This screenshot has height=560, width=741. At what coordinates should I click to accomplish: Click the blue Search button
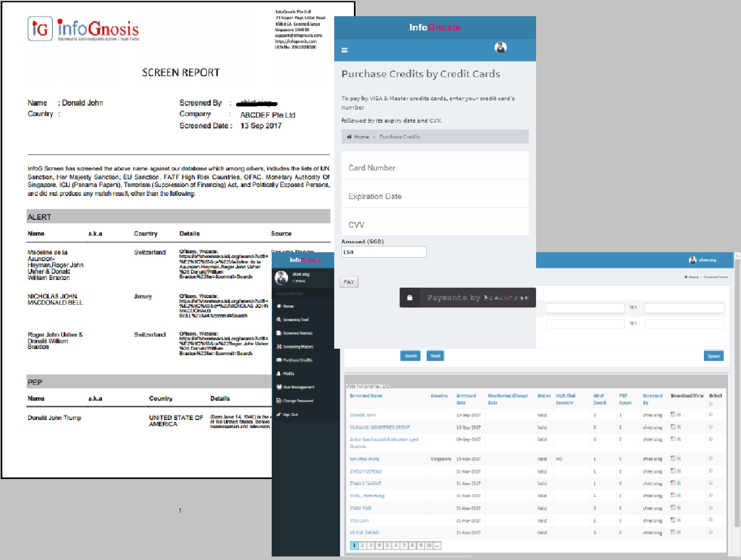click(x=410, y=356)
